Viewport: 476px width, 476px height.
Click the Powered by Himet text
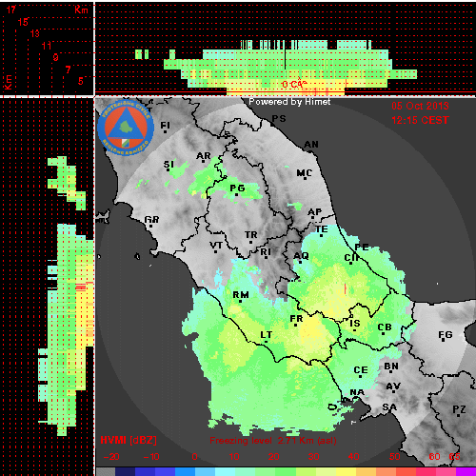coord(289,102)
